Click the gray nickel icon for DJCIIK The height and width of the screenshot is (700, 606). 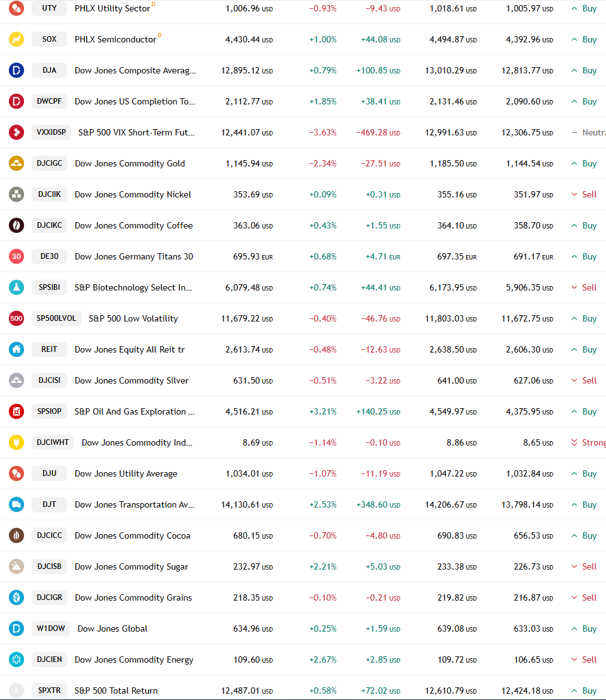[16, 194]
